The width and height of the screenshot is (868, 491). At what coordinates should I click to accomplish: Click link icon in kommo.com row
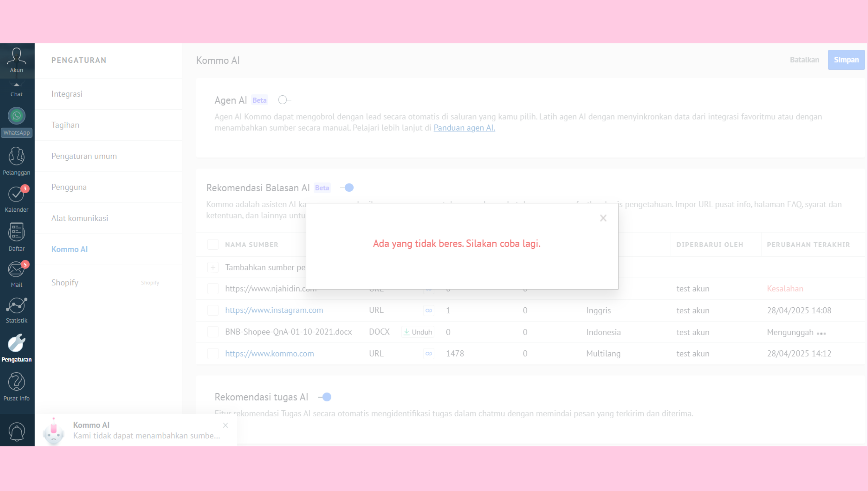point(429,354)
